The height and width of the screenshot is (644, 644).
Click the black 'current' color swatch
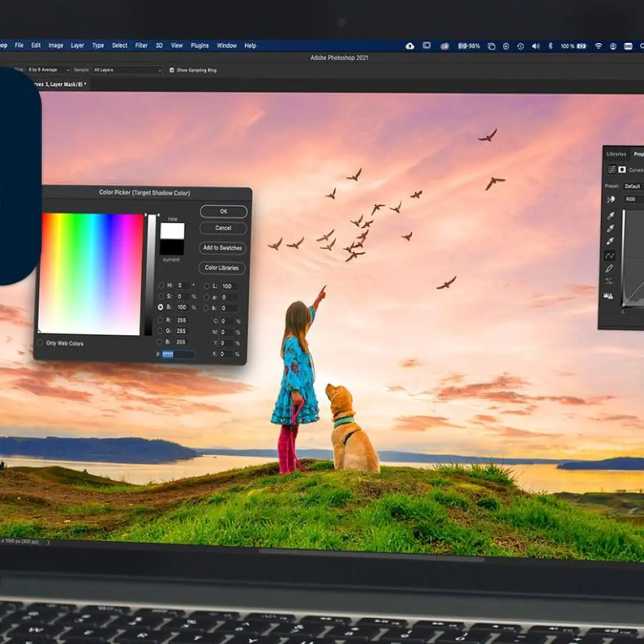click(x=172, y=247)
